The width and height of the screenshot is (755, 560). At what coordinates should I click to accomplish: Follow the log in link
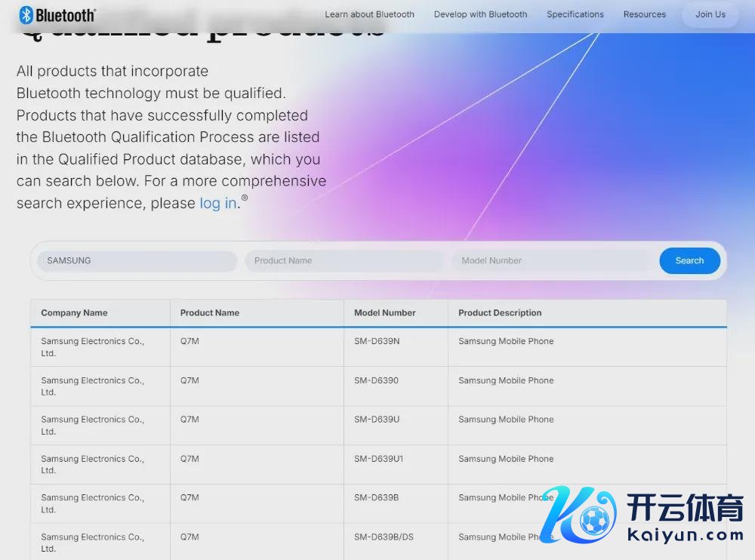pos(217,203)
